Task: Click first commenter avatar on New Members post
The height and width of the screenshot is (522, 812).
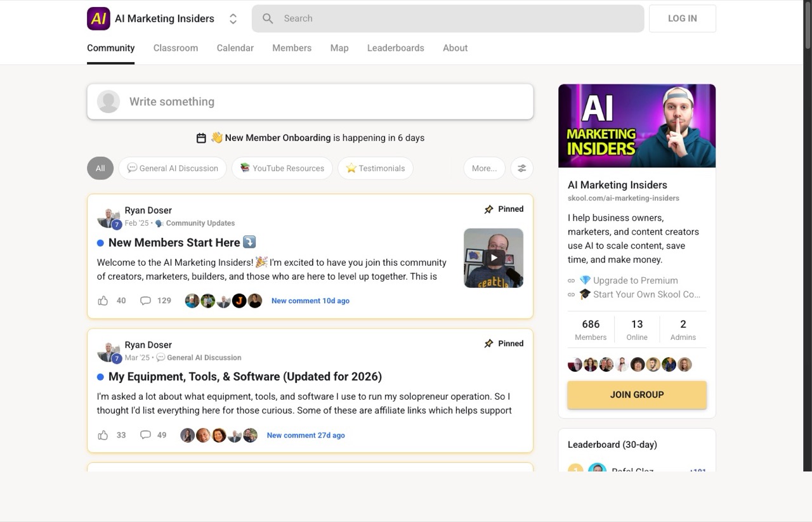Action: coord(192,301)
